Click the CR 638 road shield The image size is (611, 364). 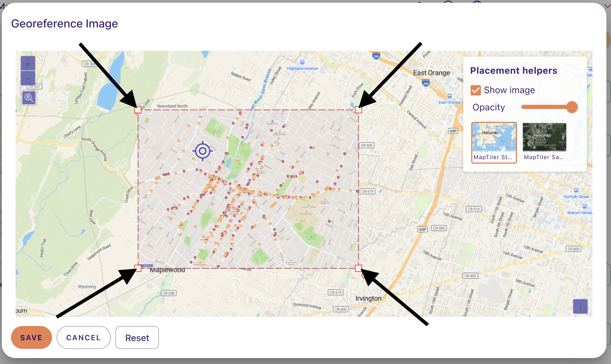coord(169,293)
